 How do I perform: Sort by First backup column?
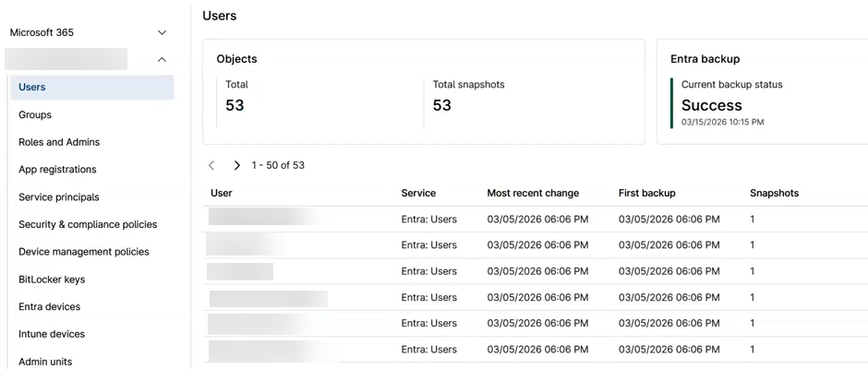[x=647, y=193]
